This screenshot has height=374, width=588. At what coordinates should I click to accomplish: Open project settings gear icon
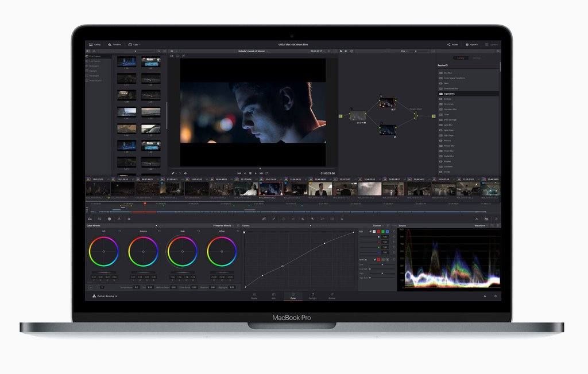[496, 296]
